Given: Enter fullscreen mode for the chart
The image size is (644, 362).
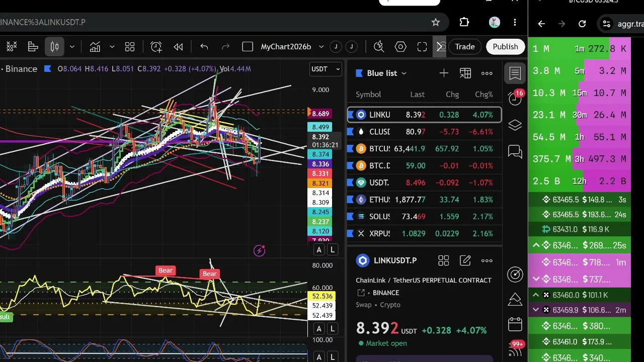Looking at the screenshot, I should tap(422, 47).
